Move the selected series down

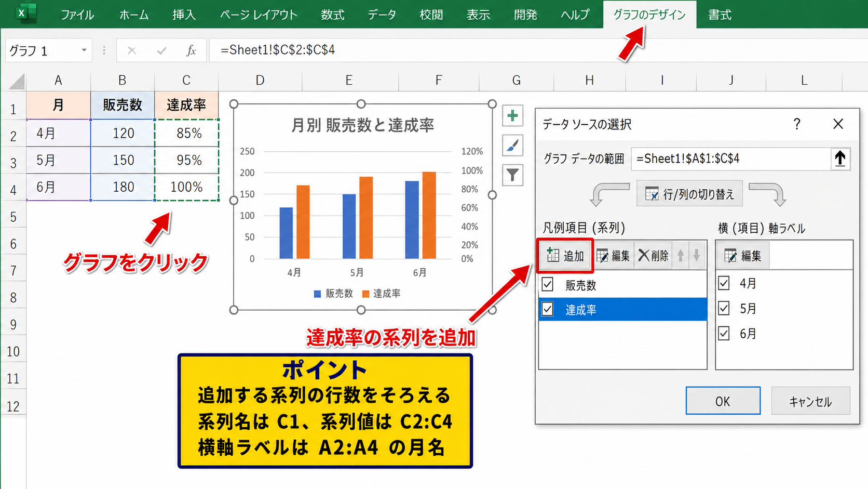(x=697, y=255)
